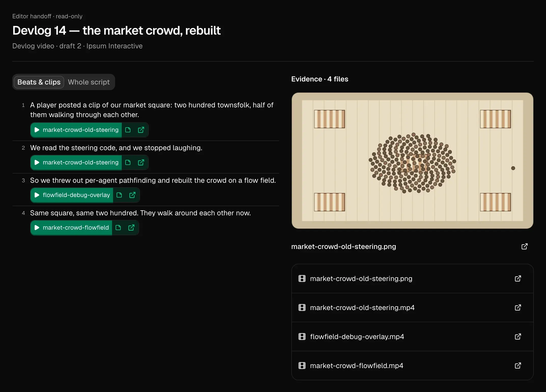Click film icon beside market-crowd-flowfield.mp4
The width and height of the screenshot is (546, 392).
(x=302, y=366)
